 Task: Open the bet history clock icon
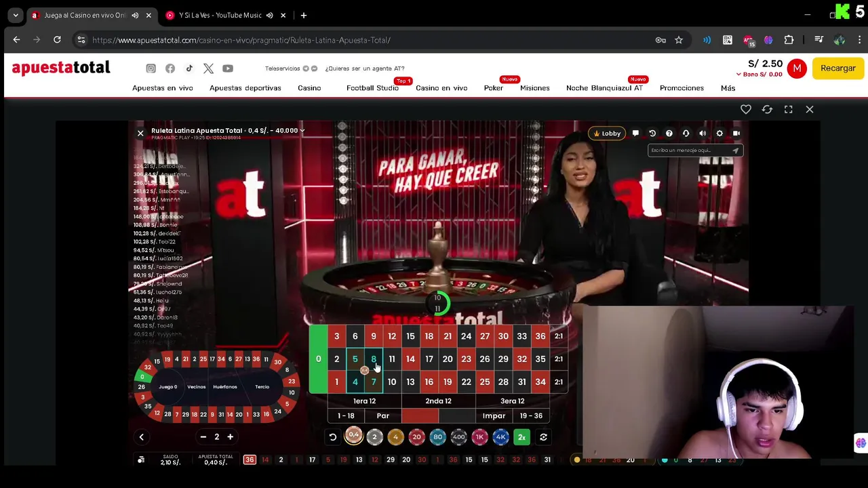652,134
